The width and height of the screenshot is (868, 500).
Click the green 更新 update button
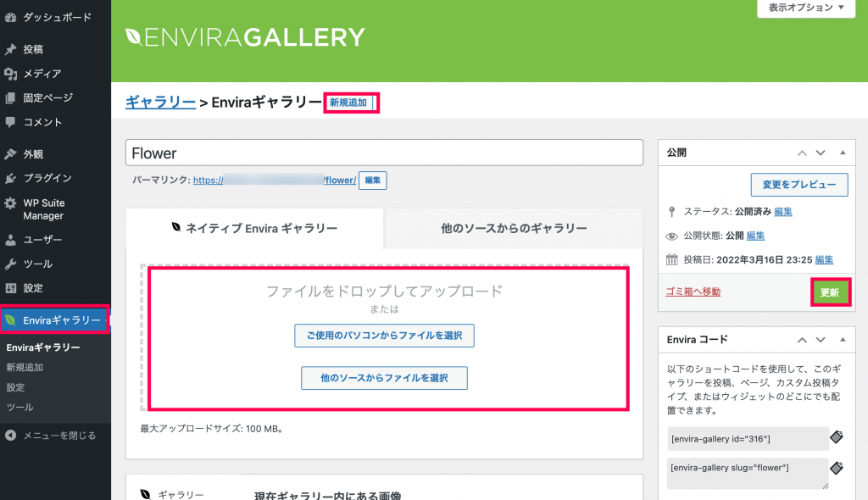coord(830,292)
